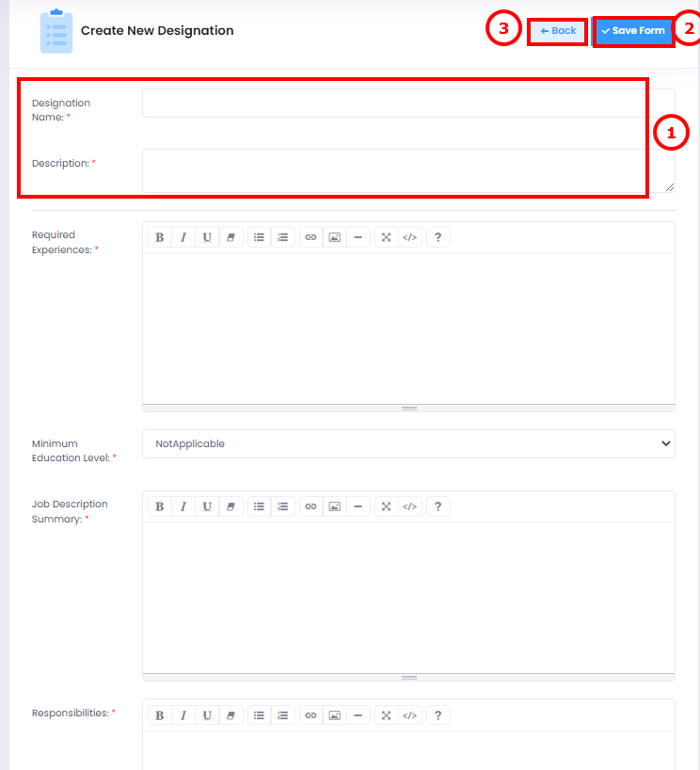Go Back to previous page

click(x=558, y=31)
